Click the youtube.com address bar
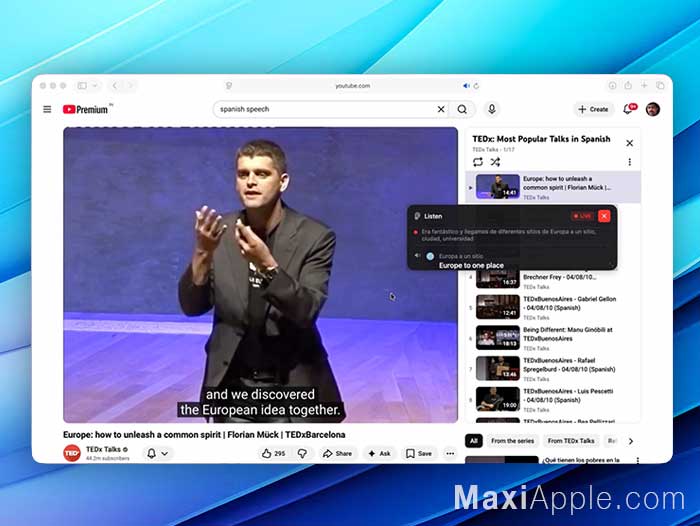The height and width of the screenshot is (526, 700). click(x=353, y=86)
